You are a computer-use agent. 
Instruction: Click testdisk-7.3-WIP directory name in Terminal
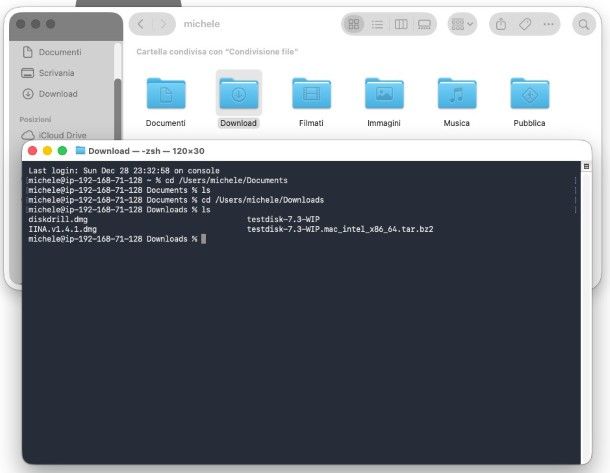283,219
